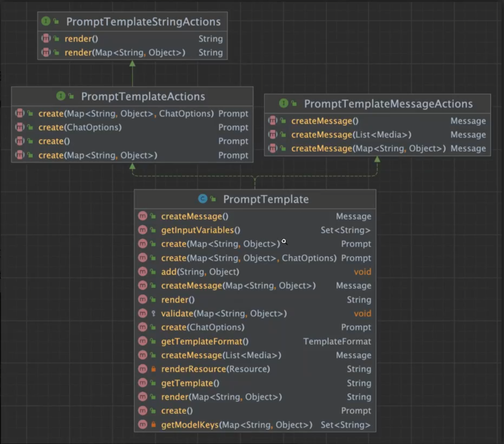
Task: Click the method icon beside add(String, Object)
Action: (x=143, y=272)
